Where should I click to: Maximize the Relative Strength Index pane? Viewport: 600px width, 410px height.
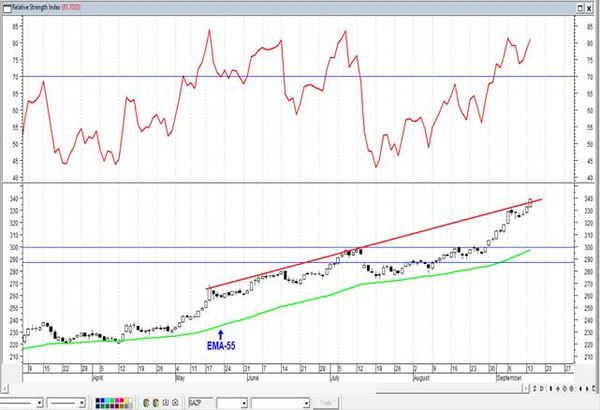tap(580, 8)
